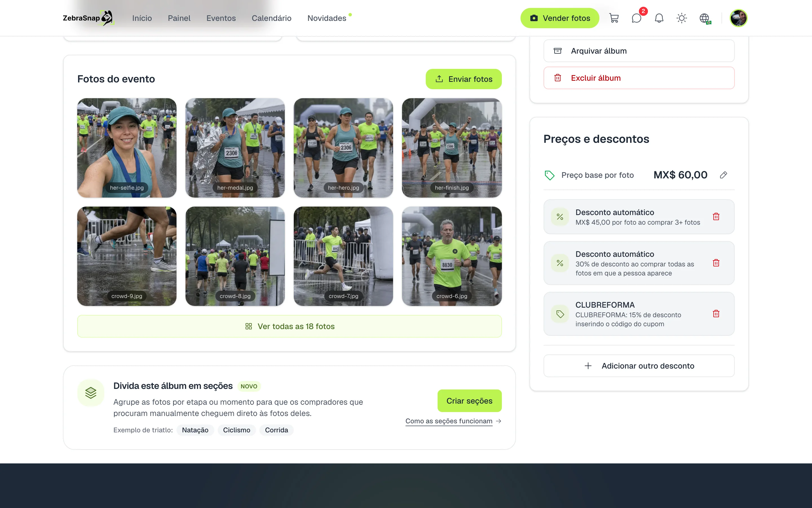Open crowd-7.jpg photo thumbnail
812x508 pixels.
tap(343, 256)
